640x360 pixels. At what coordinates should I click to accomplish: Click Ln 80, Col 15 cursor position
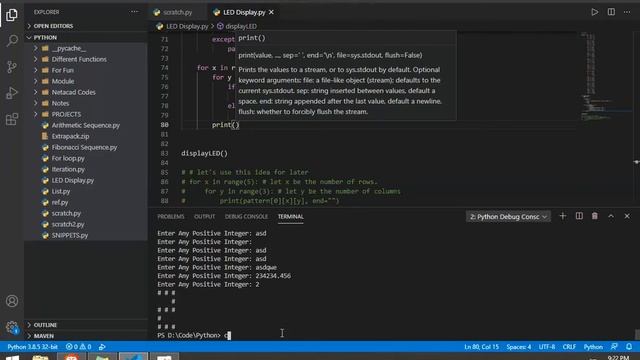tap(481, 347)
